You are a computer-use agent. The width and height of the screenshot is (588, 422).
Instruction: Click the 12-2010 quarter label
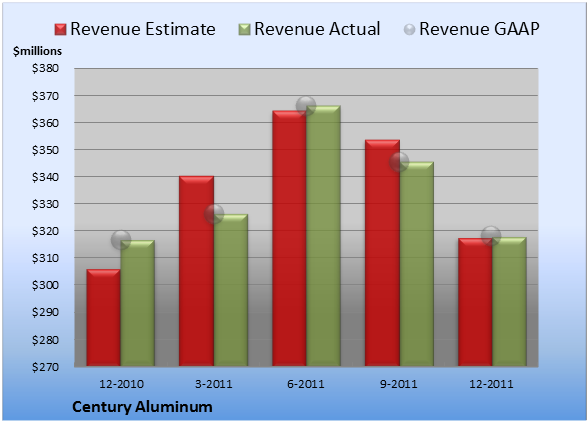(x=121, y=384)
